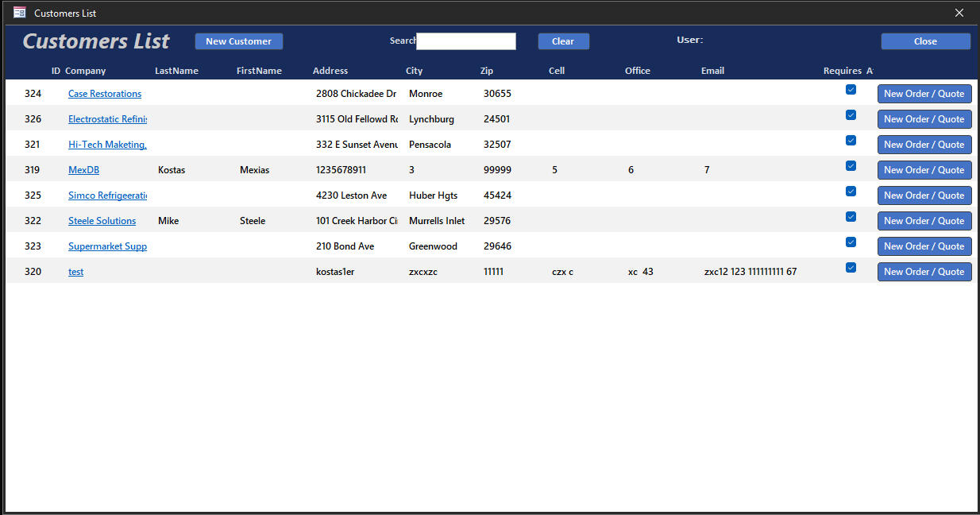Create New Order / Quote for Electrostatic Refinishing
Screen dimensions: 980x515
[924, 119]
